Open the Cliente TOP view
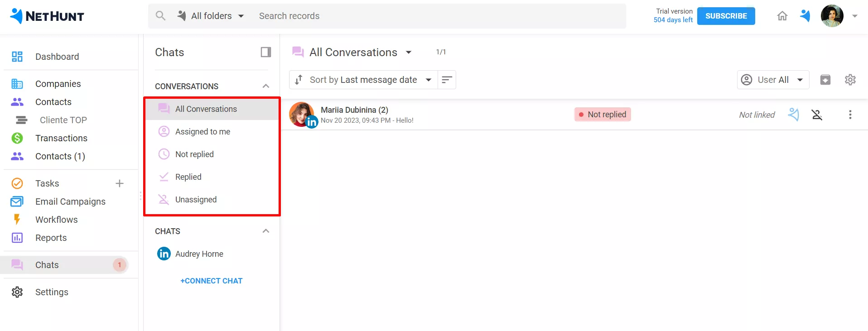The image size is (868, 331). (x=63, y=120)
